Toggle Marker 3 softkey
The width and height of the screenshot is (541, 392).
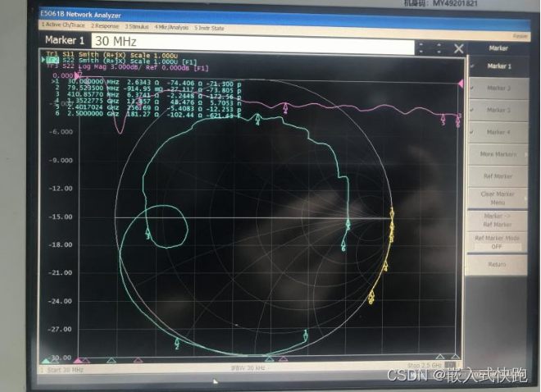(498, 110)
